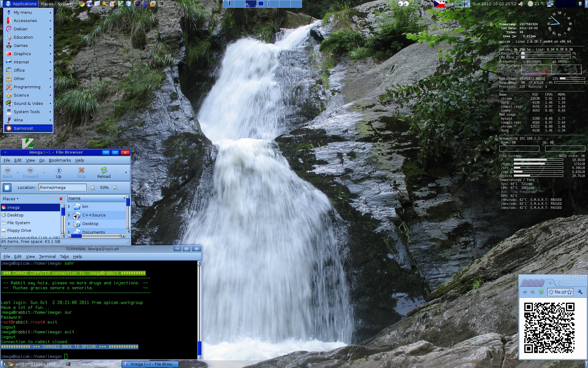The height and width of the screenshot is (368, 588).
Task: Close the active Chrome tab
Action: point(550,283)
